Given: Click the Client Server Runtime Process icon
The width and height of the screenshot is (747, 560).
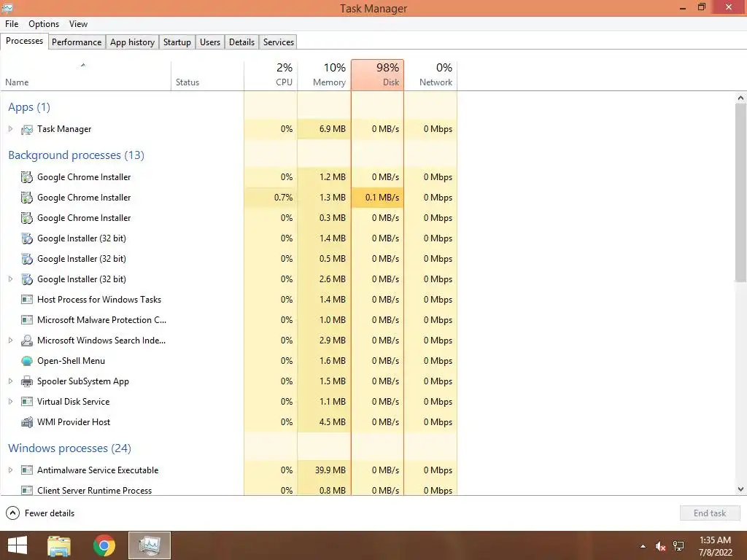Looking at the screenshot, I should (27, 491).
